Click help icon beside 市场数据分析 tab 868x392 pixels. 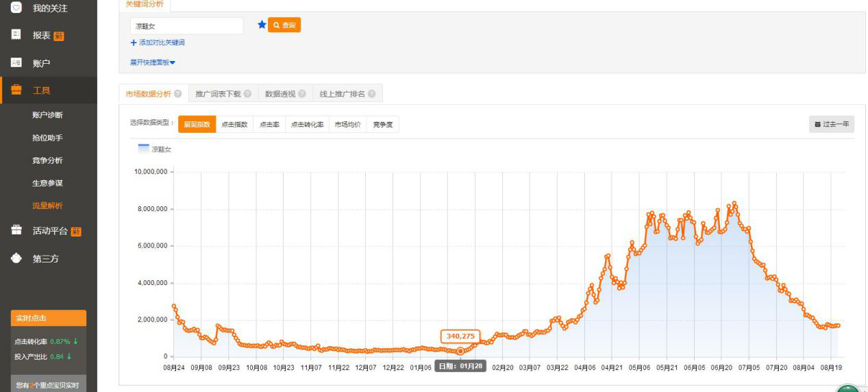point(178,94)
